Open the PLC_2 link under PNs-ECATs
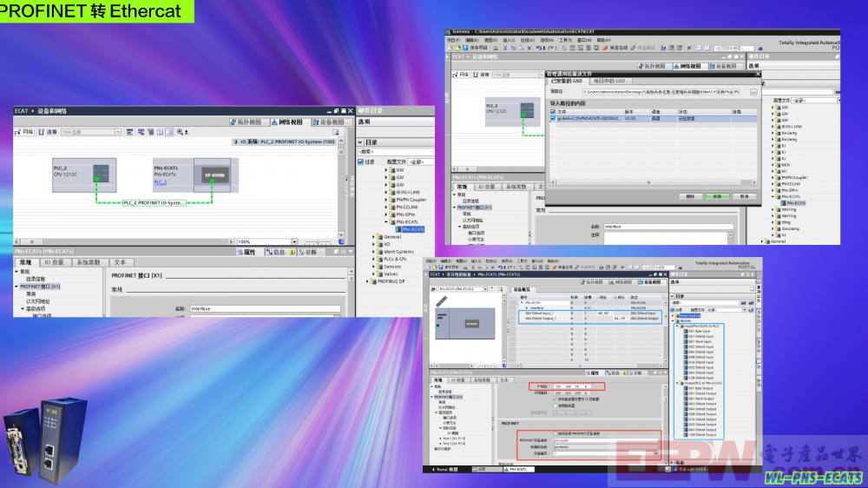The height and width of the screenshot is (488, 868). [160, 182]
